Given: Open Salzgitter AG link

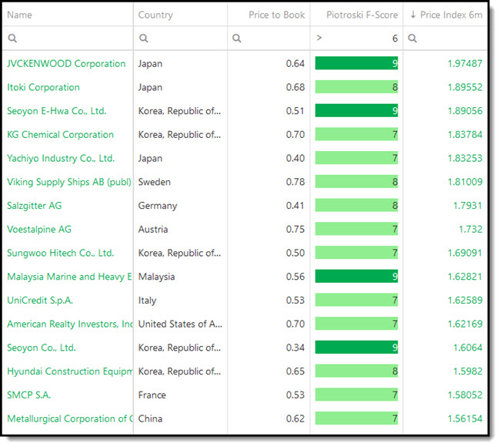Looking at the screenshot, I should (34, 206).
